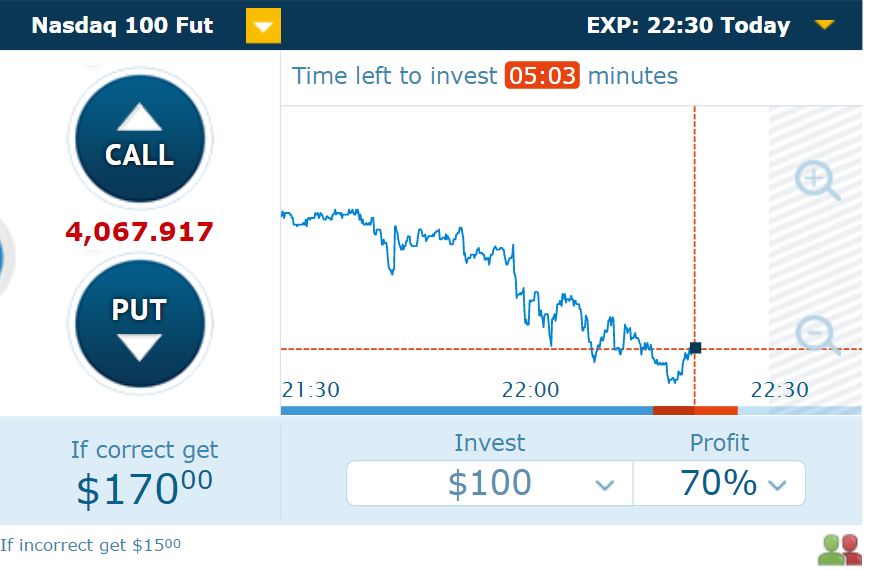Open the traders sentiment people icon

840,549
